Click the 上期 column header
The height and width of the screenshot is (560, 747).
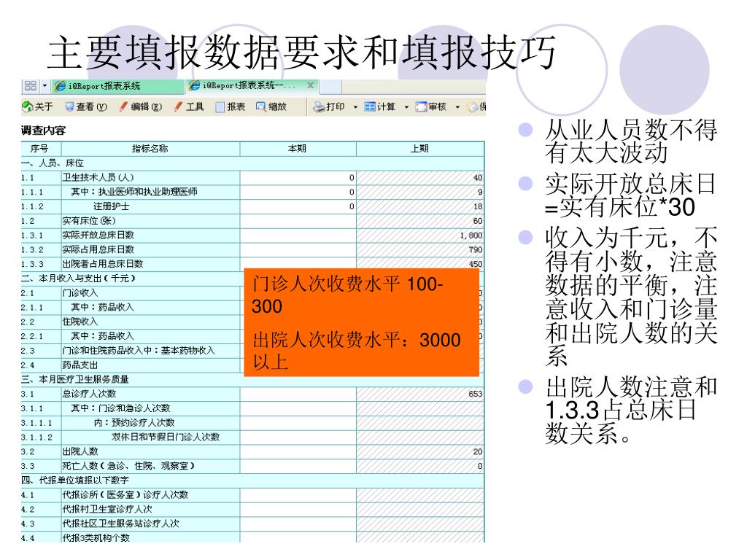coord(419,149)
